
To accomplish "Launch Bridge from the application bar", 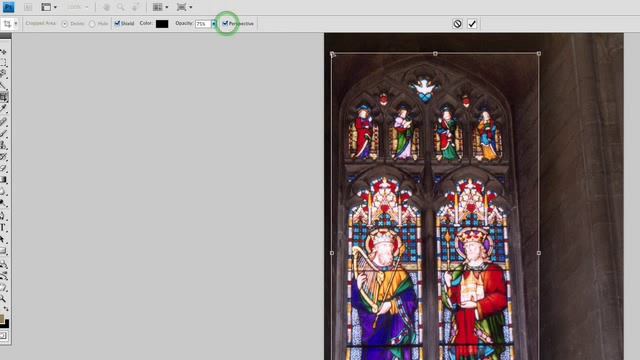I will pyautogui.click(x=28, y=7).
